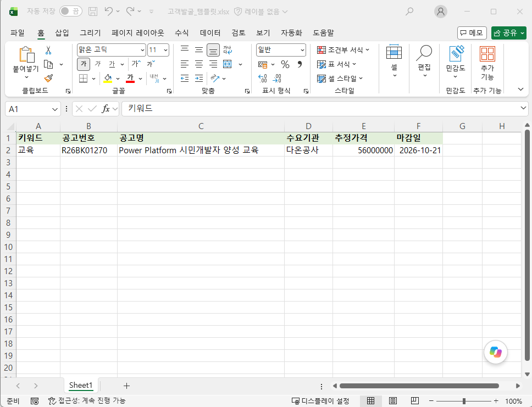This screenshot has width=532, height=407.
Task: Open the 데이터 ribbon tab
Action: coord(210,32)
